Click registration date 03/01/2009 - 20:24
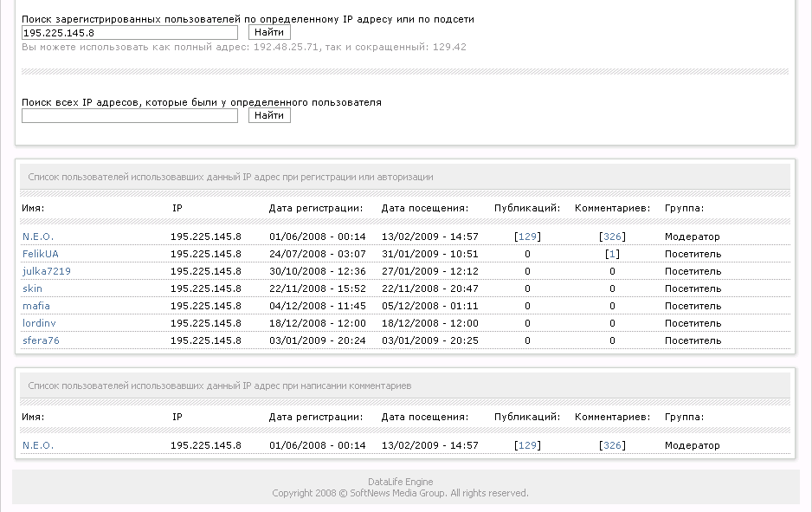Screen dimensions: 812x512 tap(318, 340)
